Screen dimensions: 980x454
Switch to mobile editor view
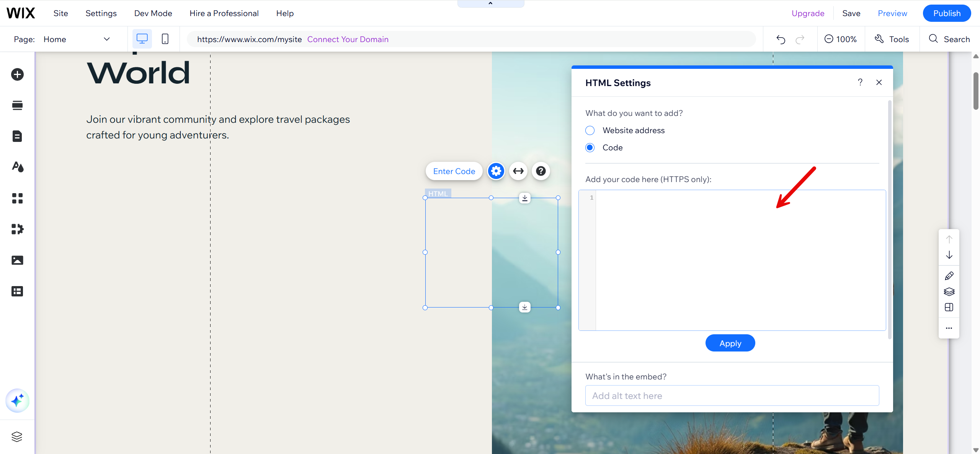click(165, 39)
